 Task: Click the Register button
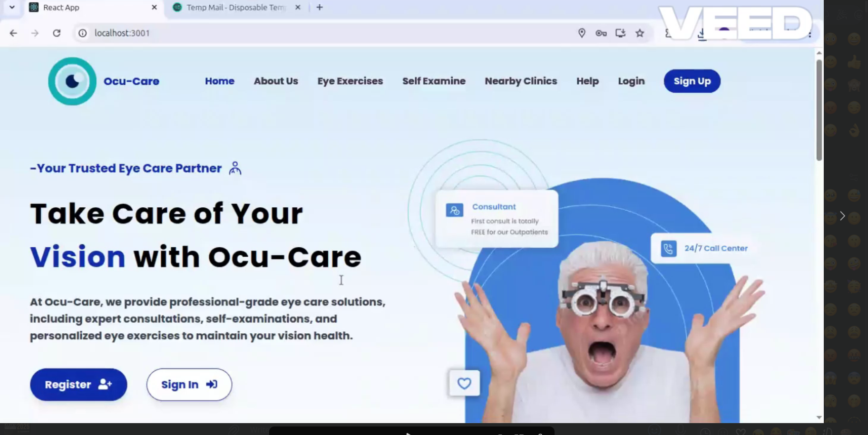click(x=78, y=384)
